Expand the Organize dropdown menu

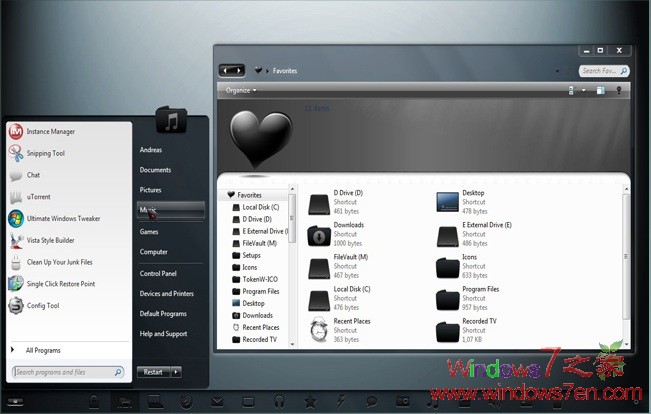pyautogui.click(x=241, y=90)
